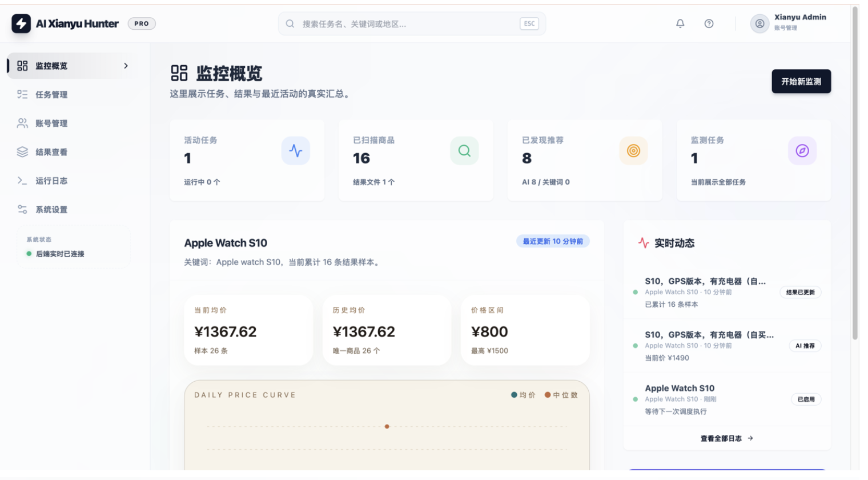
Task: Click the 样本 26 条 text
Action: point(211,351)
